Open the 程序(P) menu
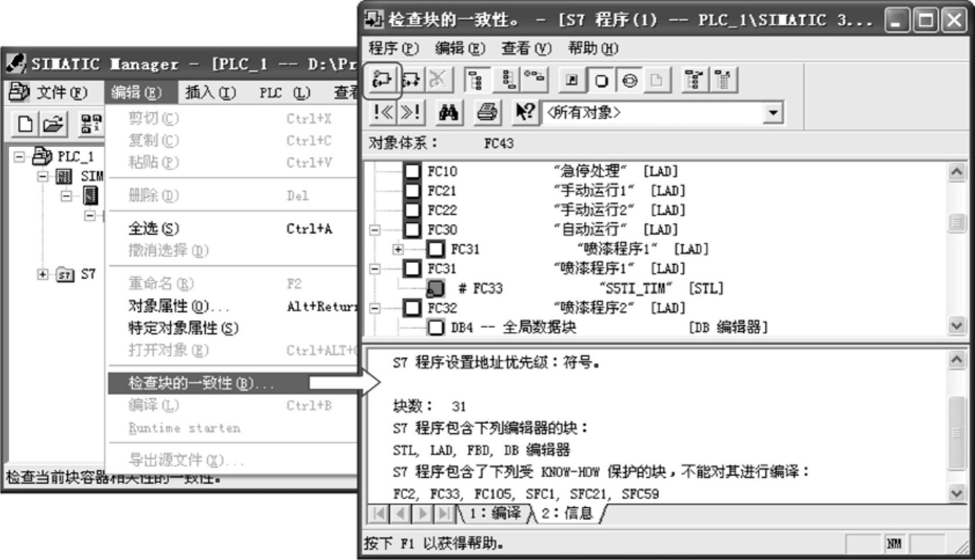The height and width of the screenshot is (560, 975). click(x=394, y=48)
